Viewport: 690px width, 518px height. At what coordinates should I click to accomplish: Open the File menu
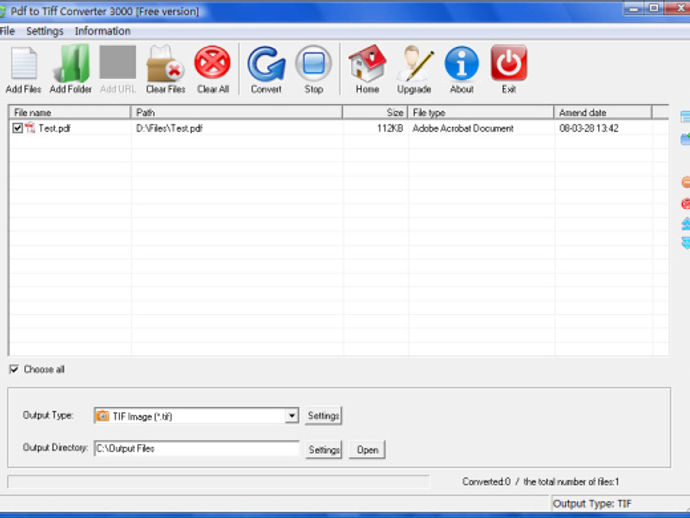[7, 31]
